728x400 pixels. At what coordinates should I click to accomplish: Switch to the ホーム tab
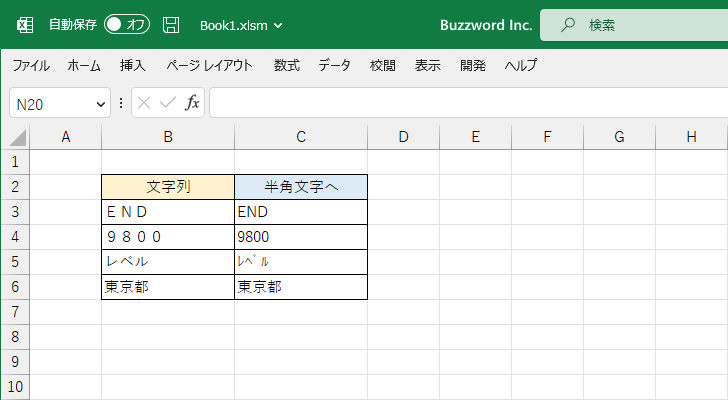coord(84,65)
